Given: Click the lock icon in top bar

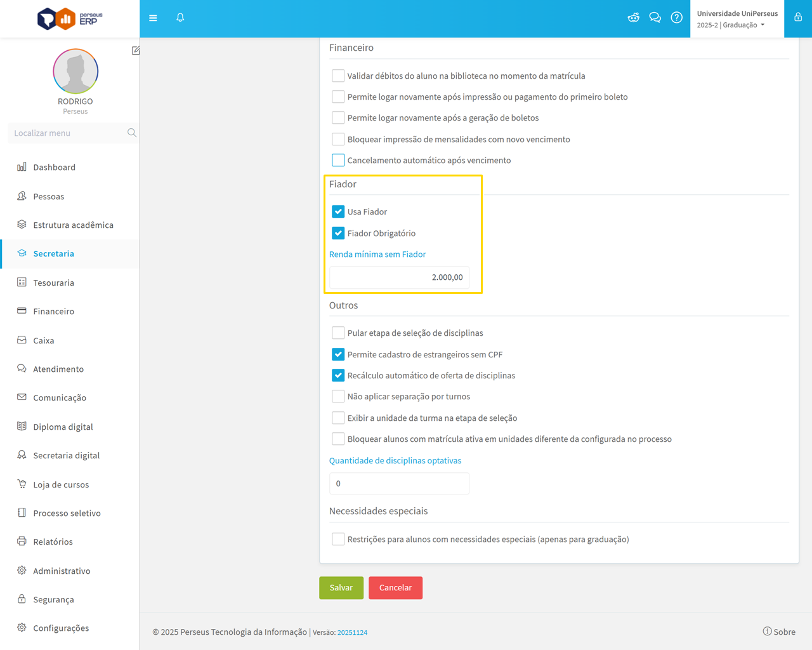Looking at the screenshot, I should click(798, 18).
